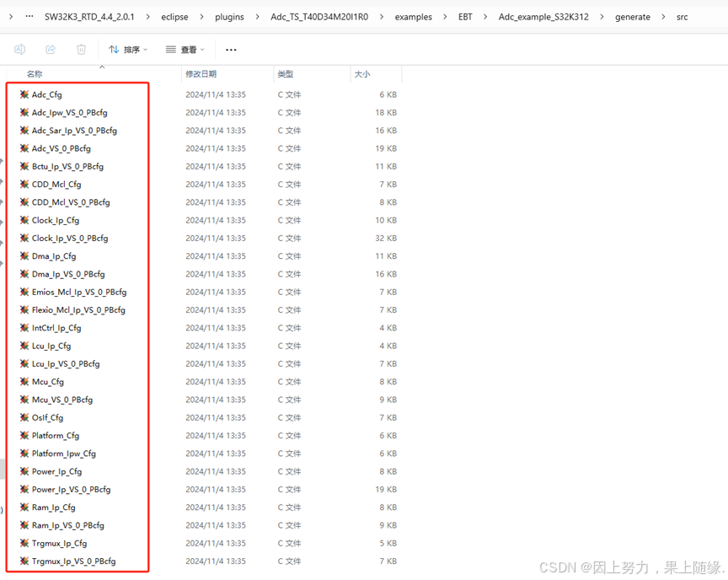Select the Power_Ip_VS_0_PBcfg file name

click(71, 490)
